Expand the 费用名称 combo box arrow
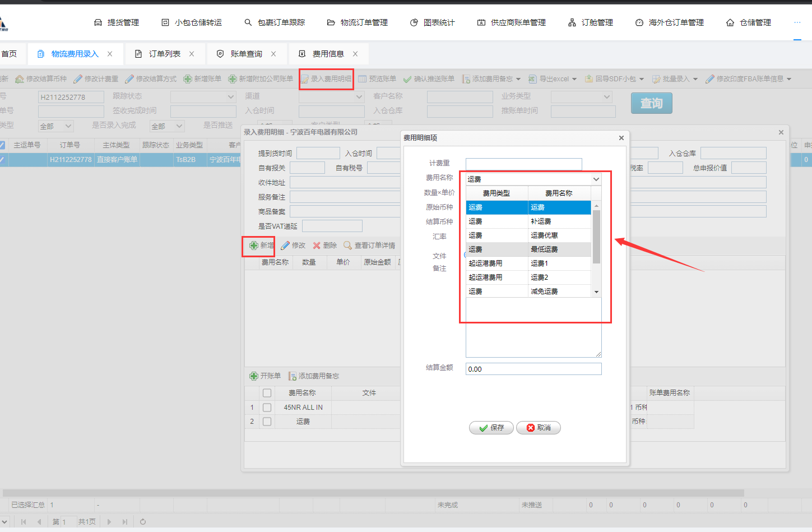Screen dimensions: 812x532 coord(596,179)
